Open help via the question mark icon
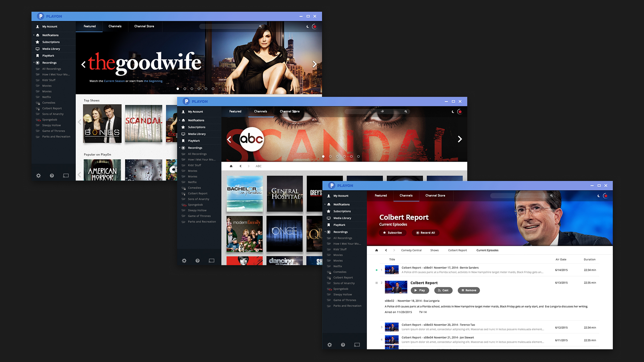Image resolution: width=644 pixels, height=362 pixels. click(x=343, y=345)
